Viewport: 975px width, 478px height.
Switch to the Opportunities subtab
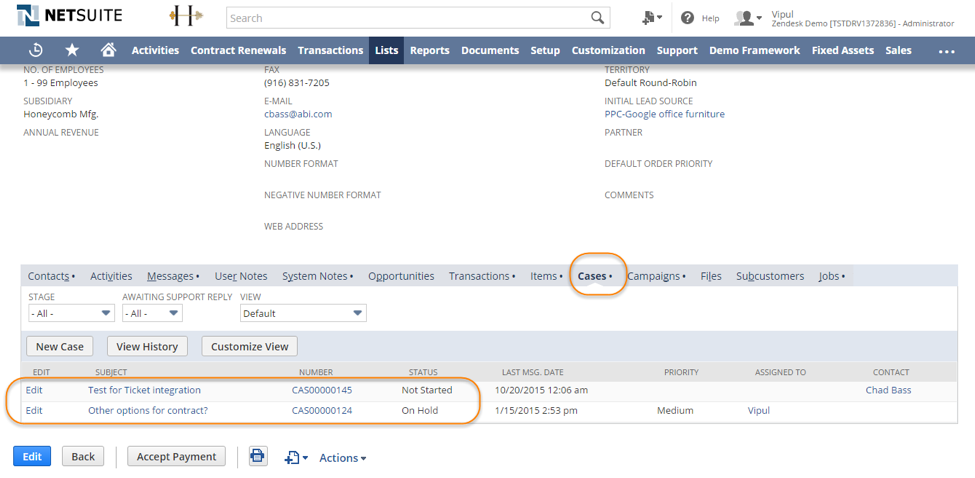coord(401,276)
